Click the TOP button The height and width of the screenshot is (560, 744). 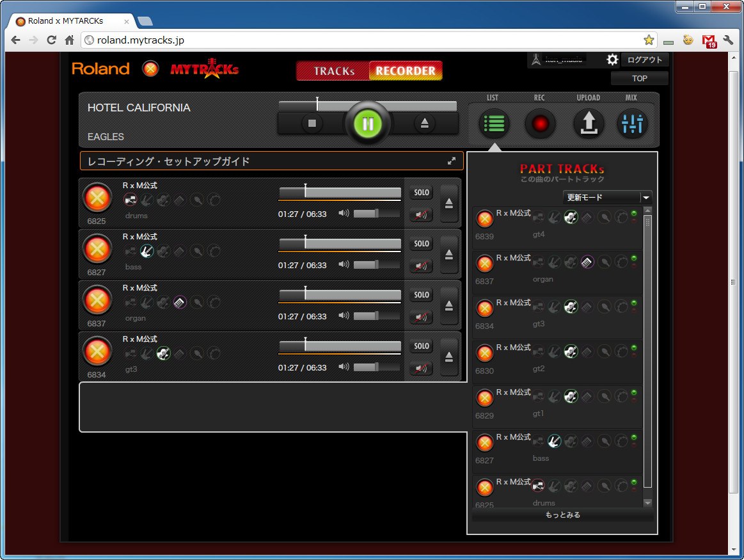pos(640,78)
